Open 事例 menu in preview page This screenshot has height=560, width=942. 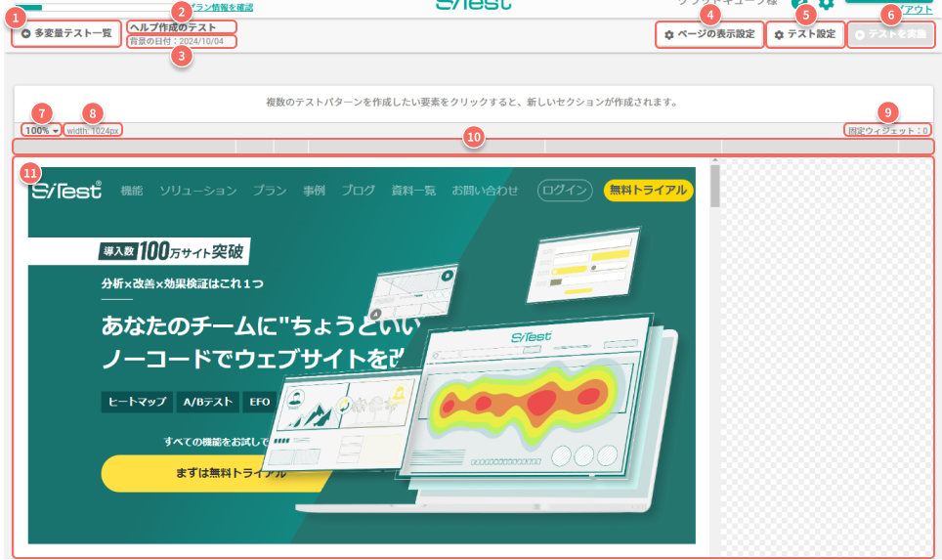point(314,191)
